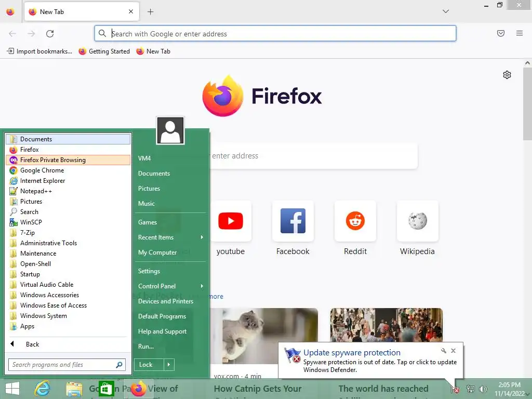Screen dimensions: 532x399
Task: Open Settings from the start menu
Action: pos(170,271)
